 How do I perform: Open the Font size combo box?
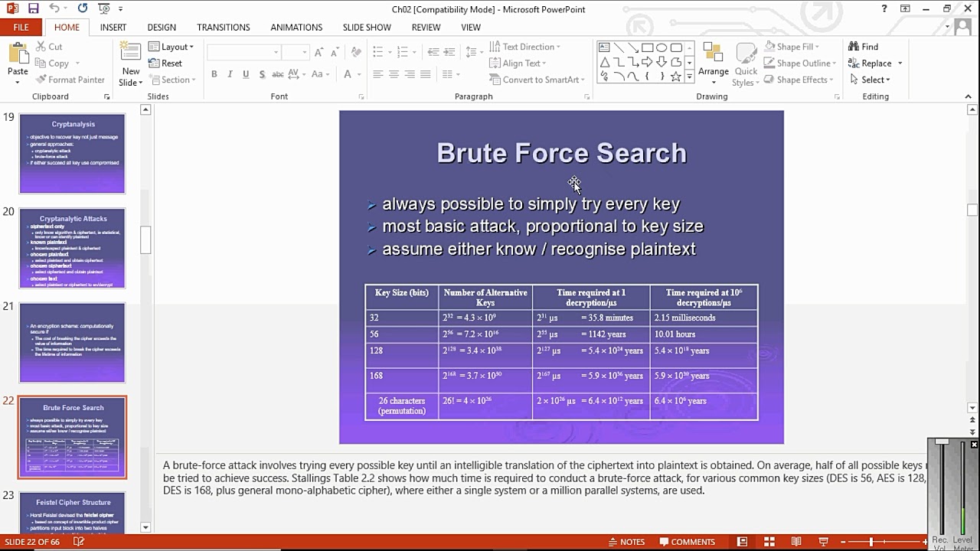pos(294,52)
